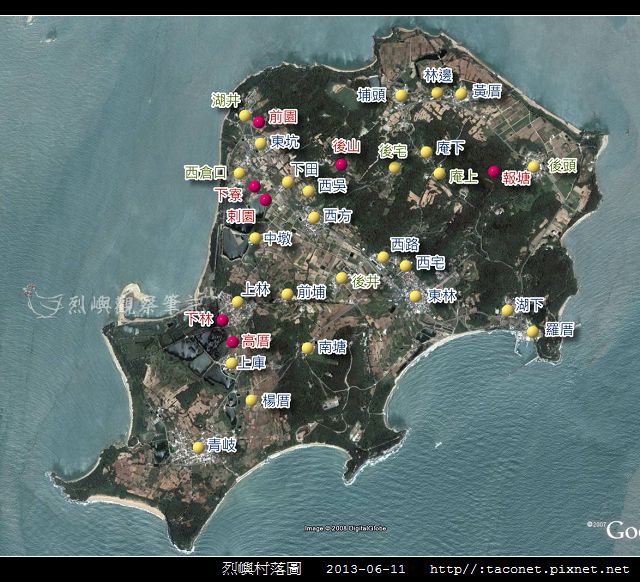Click the 烈嶼村落圖 caption title
Viewport: 640px width, 582px height.
coord(262,568)
